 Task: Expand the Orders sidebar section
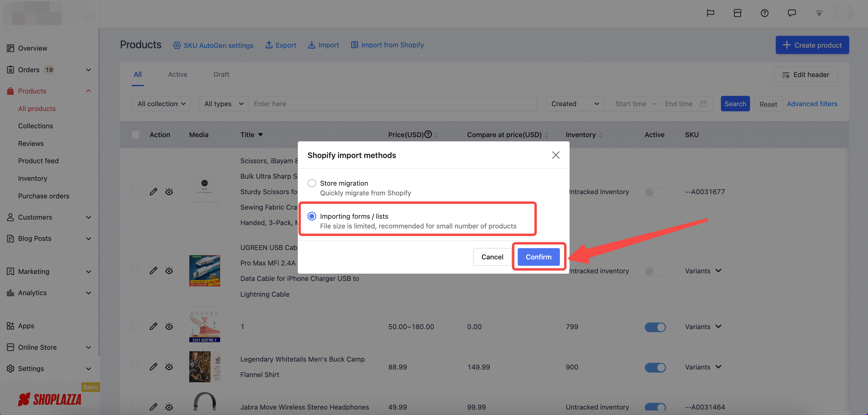(88, 70)
